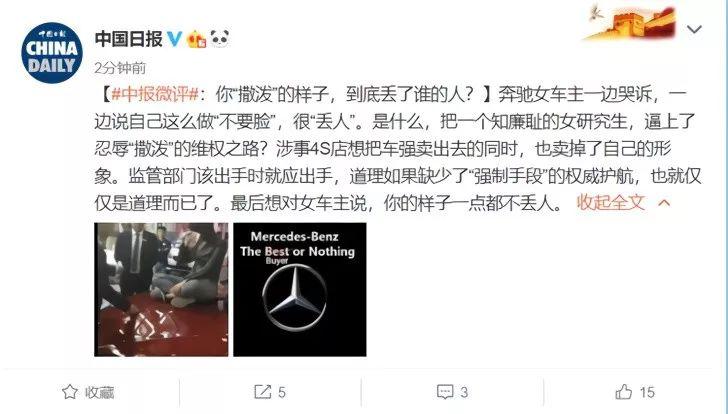Click the repost share icon
The width and height of the screenshot is (728, 414).
(x=262, y=392)
